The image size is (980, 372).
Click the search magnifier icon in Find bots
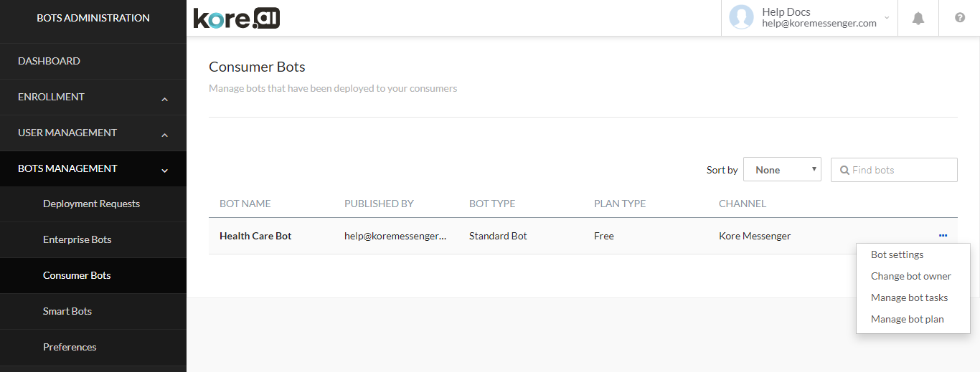pos(844,171)
